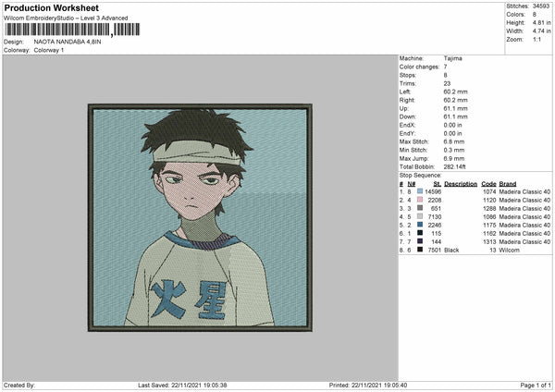Click the design name 'NAOTA NANDABA 4,8IN'
555x392 pixels.
[68, 42]
